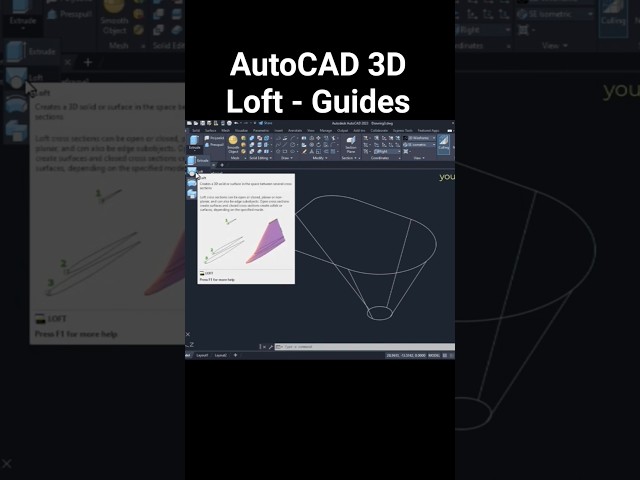This screenshot has width=640, height=480.
Task: Open the Mesh ribbon tab
Action: tap(225, 131)
